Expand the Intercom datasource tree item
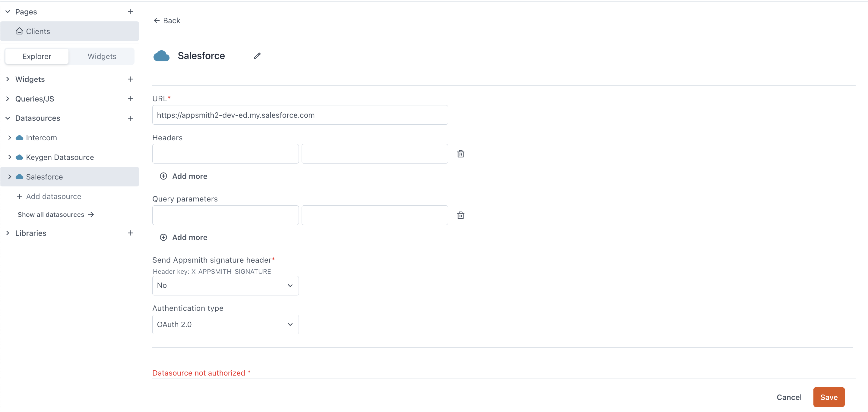 point(9,138)
